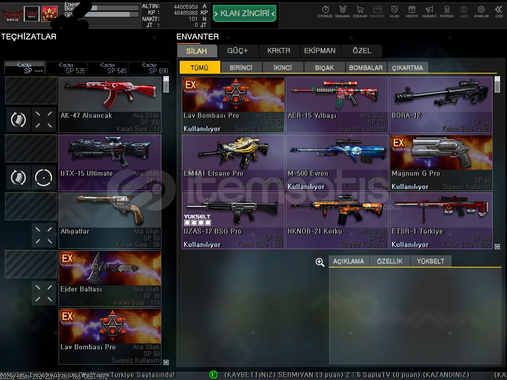507x380 pixels.
Task: Click the Hediye gift box icon
Action: click(x=412, y=11)
